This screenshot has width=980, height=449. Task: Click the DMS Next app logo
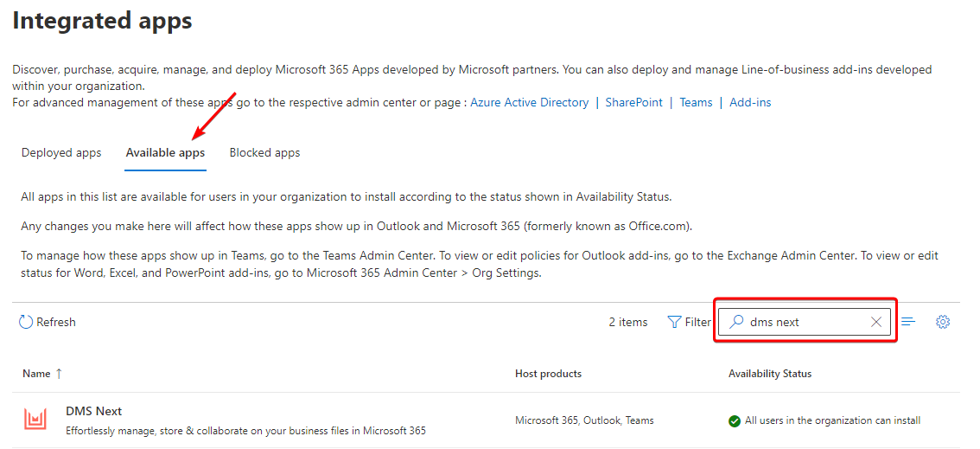[35, 420]
